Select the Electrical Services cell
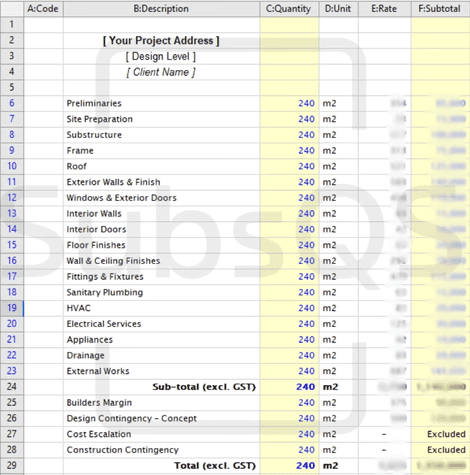The height and width of the screenshot is (475, 470). 161,324
